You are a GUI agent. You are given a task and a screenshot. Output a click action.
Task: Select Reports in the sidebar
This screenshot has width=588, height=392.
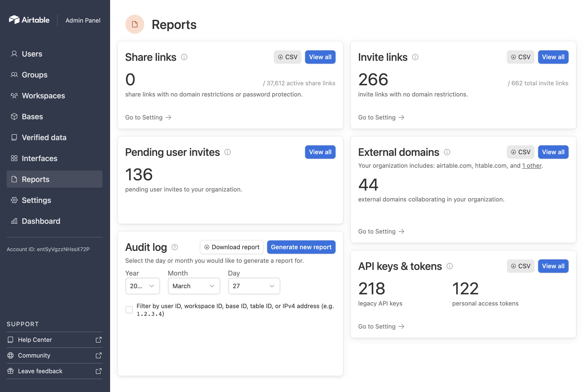(54, 179)
